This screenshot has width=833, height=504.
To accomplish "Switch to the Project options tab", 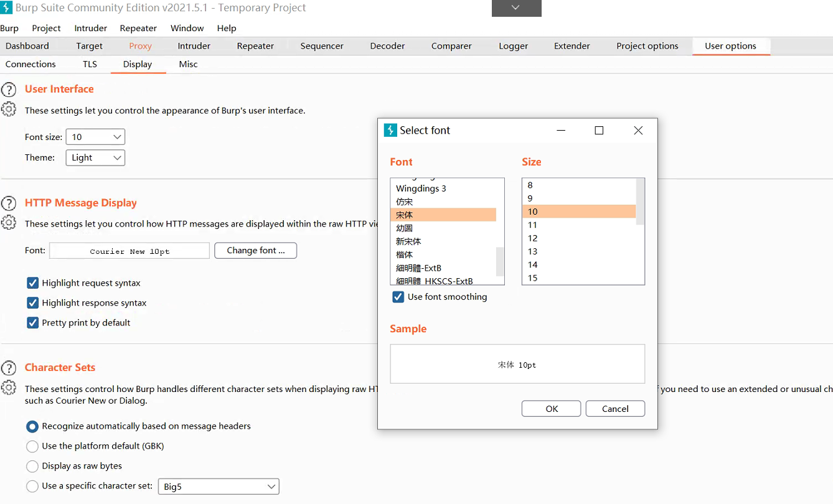I will coord(647,46).
